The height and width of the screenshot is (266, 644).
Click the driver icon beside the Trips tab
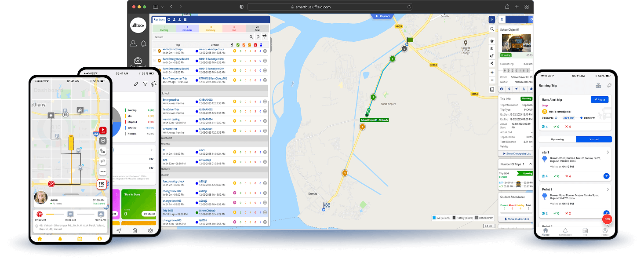pos(174,19)
